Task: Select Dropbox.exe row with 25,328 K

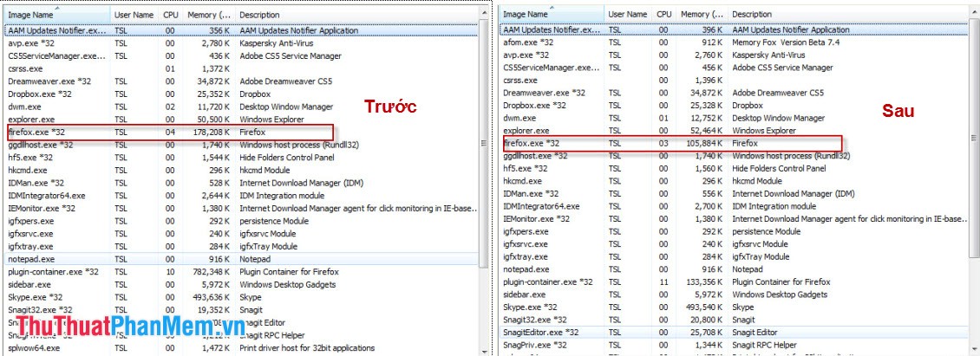Action: tap(735, 106)
